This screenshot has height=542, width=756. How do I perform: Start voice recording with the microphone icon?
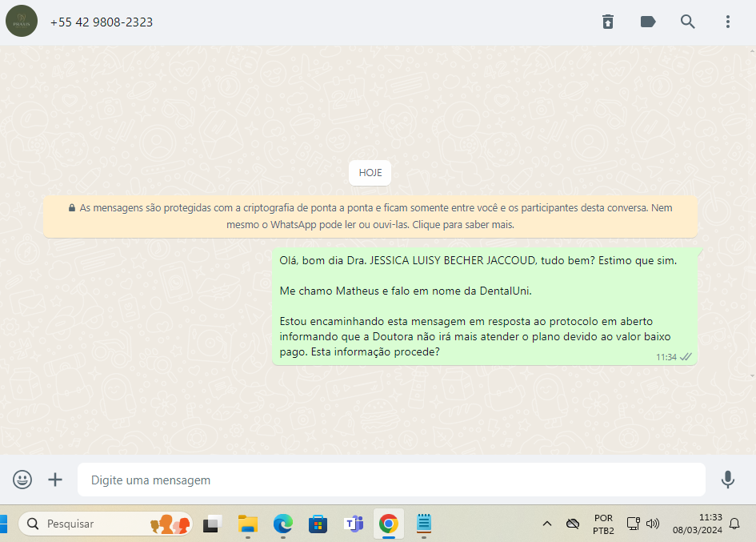[727, 480]
